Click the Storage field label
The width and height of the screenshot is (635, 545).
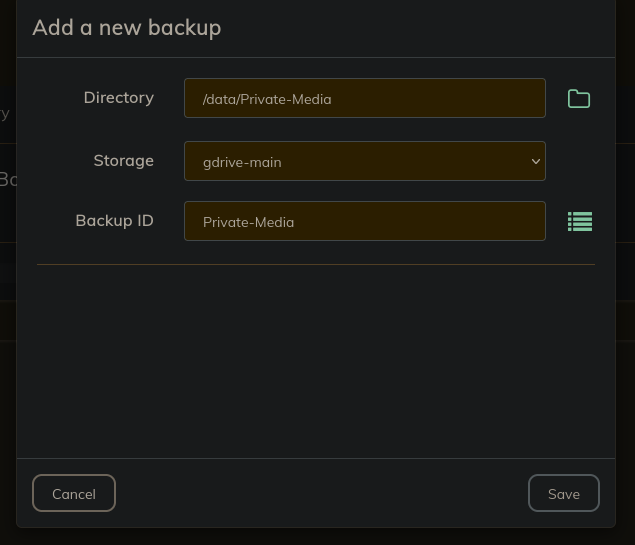(x=123, y=161)
